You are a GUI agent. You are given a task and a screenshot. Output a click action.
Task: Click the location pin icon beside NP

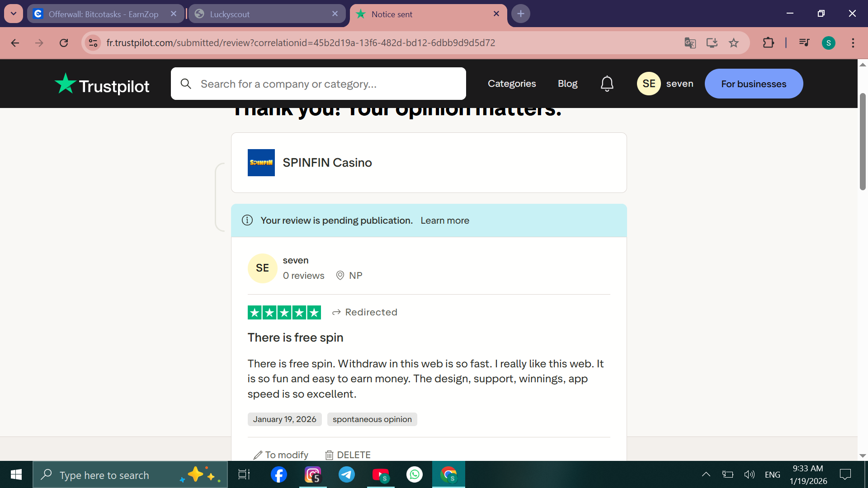(340, 276)
